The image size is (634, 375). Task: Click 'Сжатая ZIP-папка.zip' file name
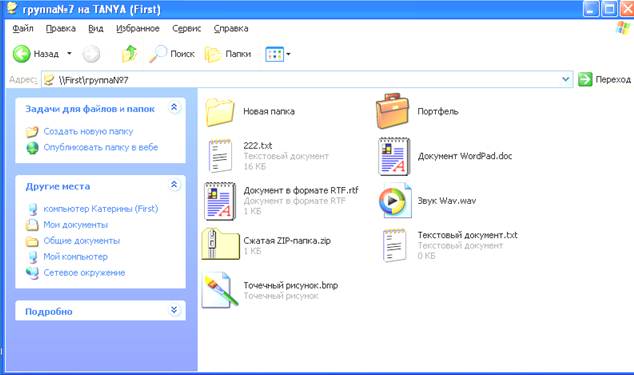[x=287, y=241]
